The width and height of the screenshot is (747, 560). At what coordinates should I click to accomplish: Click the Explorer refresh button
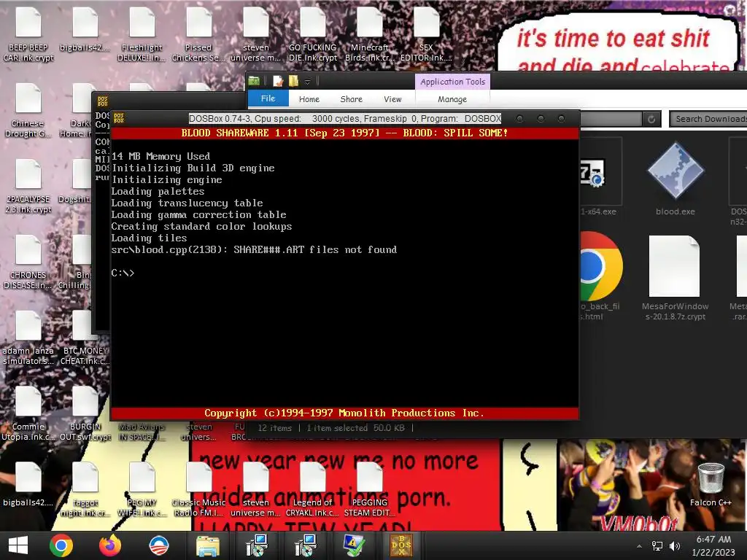[651, 119]
